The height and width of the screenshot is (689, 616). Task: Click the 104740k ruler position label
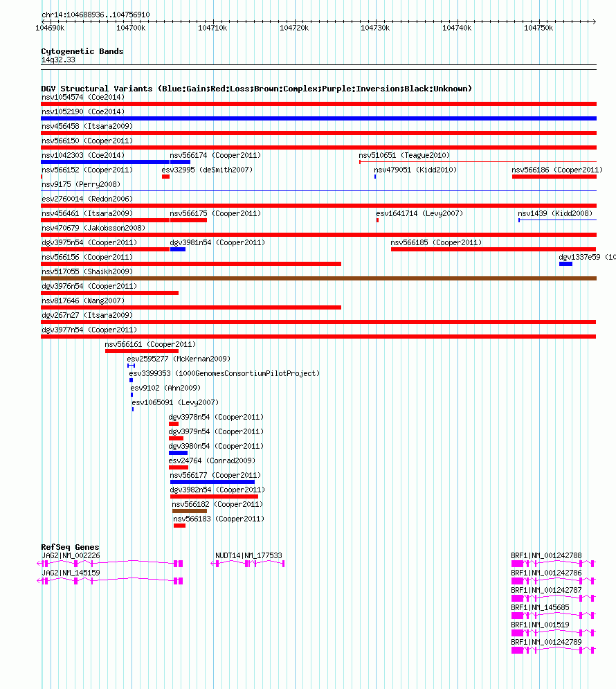coord(457,28)
